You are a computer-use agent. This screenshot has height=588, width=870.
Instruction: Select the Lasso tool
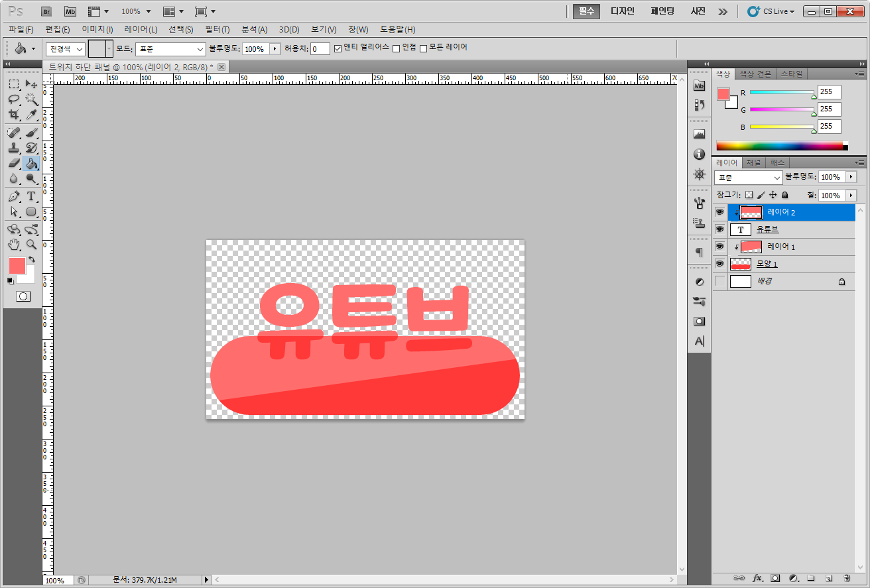[x=14, y=99]
